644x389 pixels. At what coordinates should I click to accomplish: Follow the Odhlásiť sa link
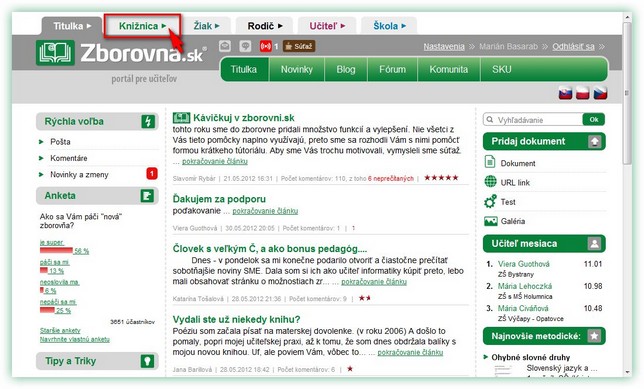pyautogui.click(x=573, y=46)
